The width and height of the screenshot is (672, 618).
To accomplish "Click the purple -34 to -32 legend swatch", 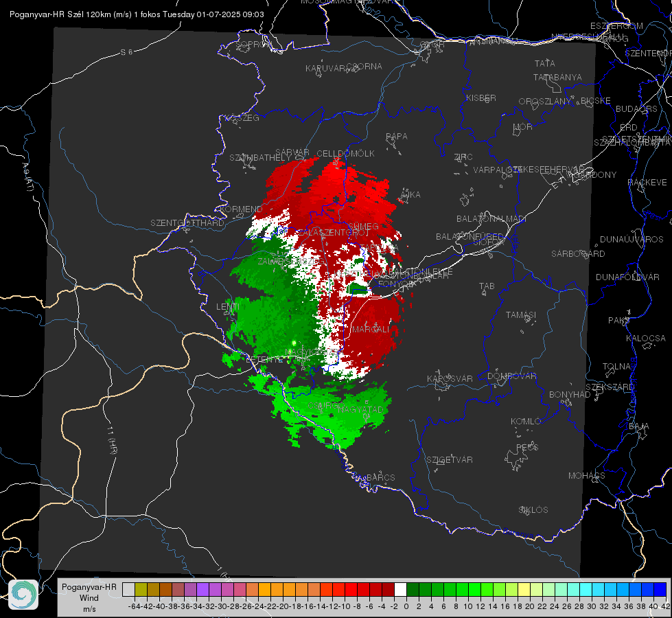I will [x=202, y=589].
